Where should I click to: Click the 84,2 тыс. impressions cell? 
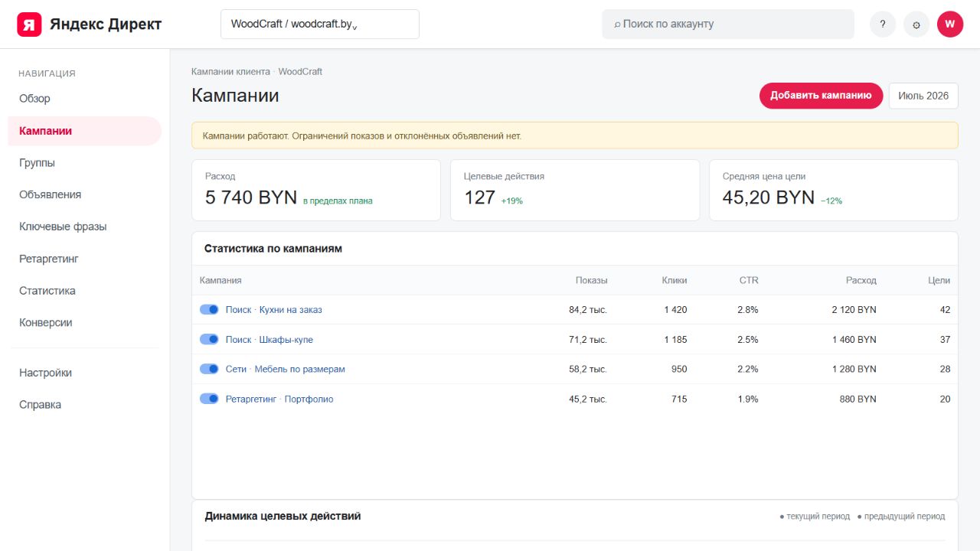588,310
